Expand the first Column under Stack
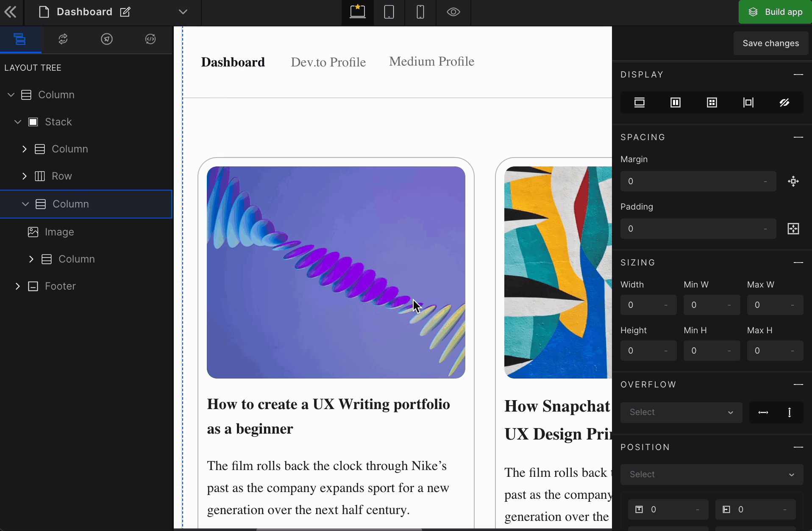Screen dimensions: 812x531 click(24, 149)
